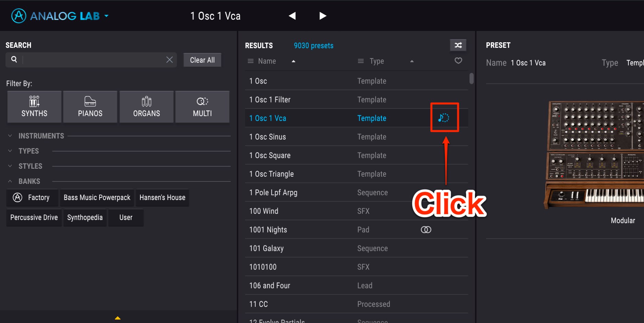Click the Lead type of 106 and Four
Viewport: 644px width, 323px height.
coord(365,285)
